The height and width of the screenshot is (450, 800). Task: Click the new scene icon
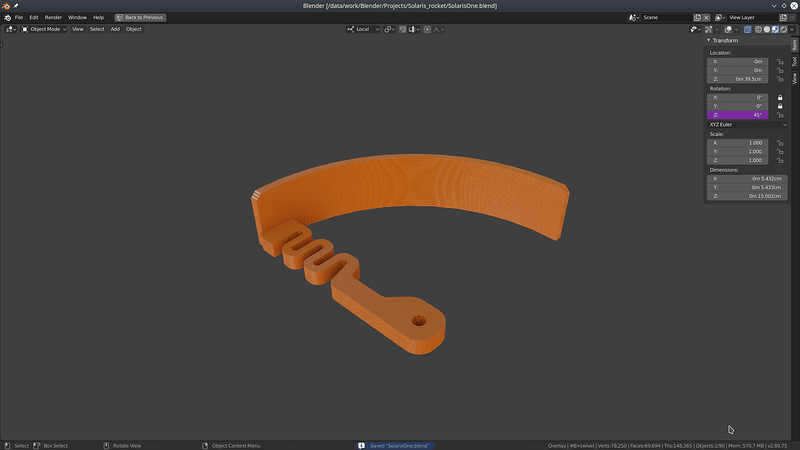point(697,17)
